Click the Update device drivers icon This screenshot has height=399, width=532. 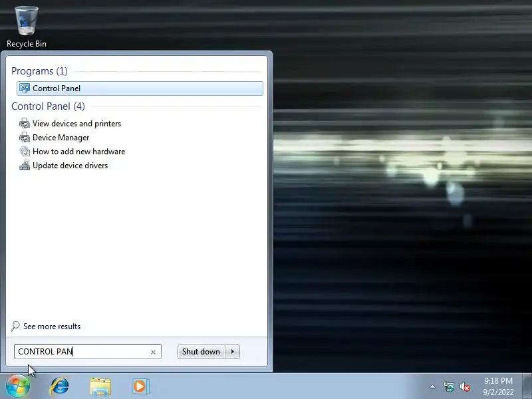(x=25, y=165)
